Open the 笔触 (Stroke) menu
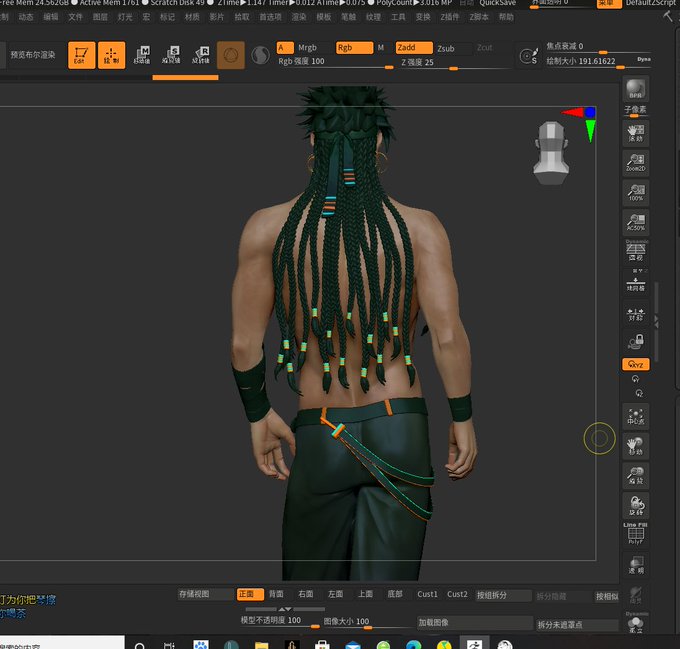This screenshot has height=649, width=680. pyautogui.click(x=348, y=17)
